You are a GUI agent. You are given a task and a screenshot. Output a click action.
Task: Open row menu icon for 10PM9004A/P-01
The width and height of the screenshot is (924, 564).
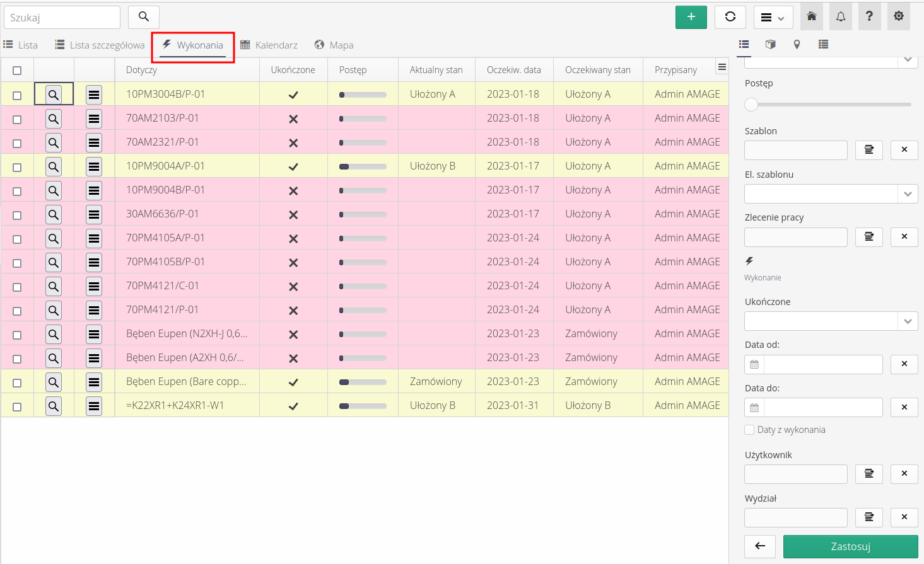pyautogui.click(x=94, y=166)
